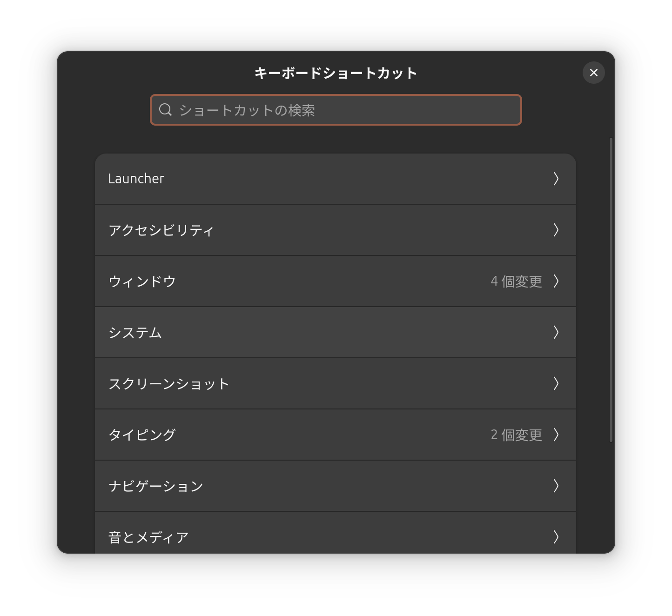
Task: Click the ショートカットの検索 search field
Action: [336, 110]
